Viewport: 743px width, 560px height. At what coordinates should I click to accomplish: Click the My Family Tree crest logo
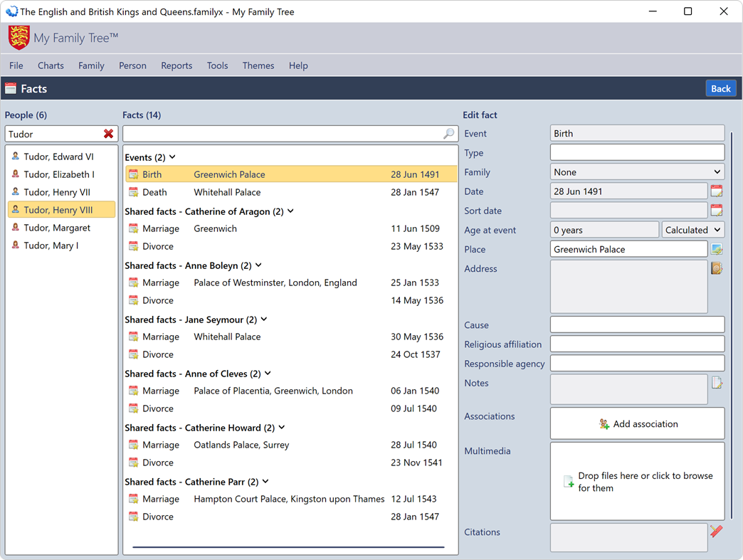[18, 36]
